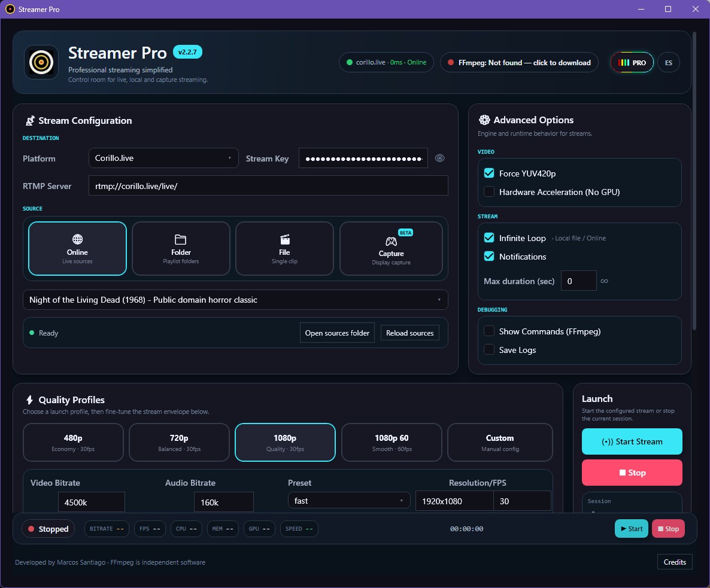The width and height of the screenshot is (710, 588).
Task: Enable Show Commands (FFmpeg)
Action: pyautogui.click(x=489, y=331)
